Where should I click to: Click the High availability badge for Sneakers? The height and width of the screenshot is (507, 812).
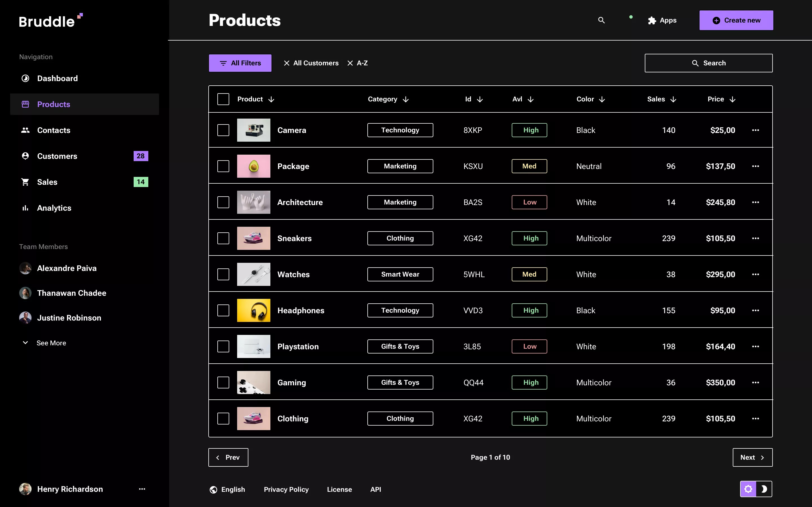click(x=529, y=238)
